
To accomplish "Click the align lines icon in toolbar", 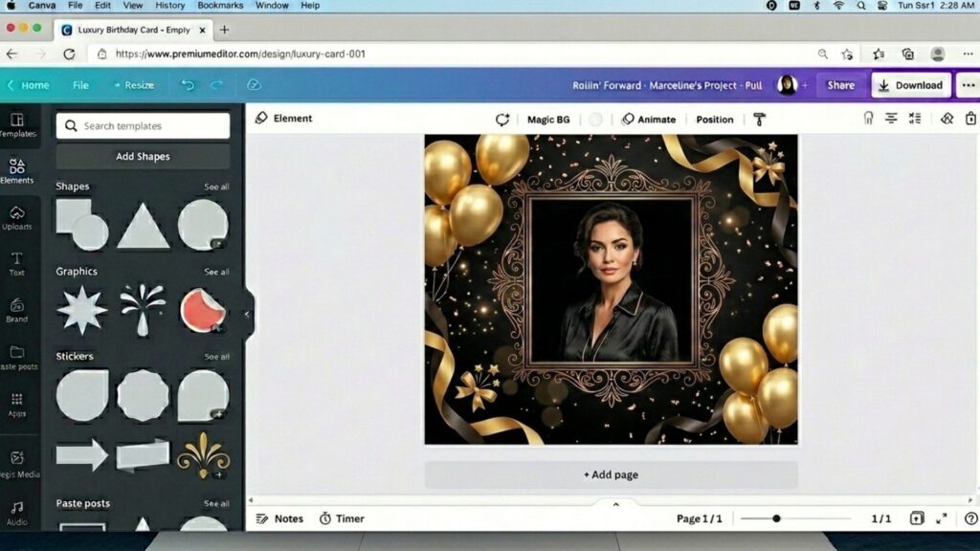I will [x=891, y=118].
